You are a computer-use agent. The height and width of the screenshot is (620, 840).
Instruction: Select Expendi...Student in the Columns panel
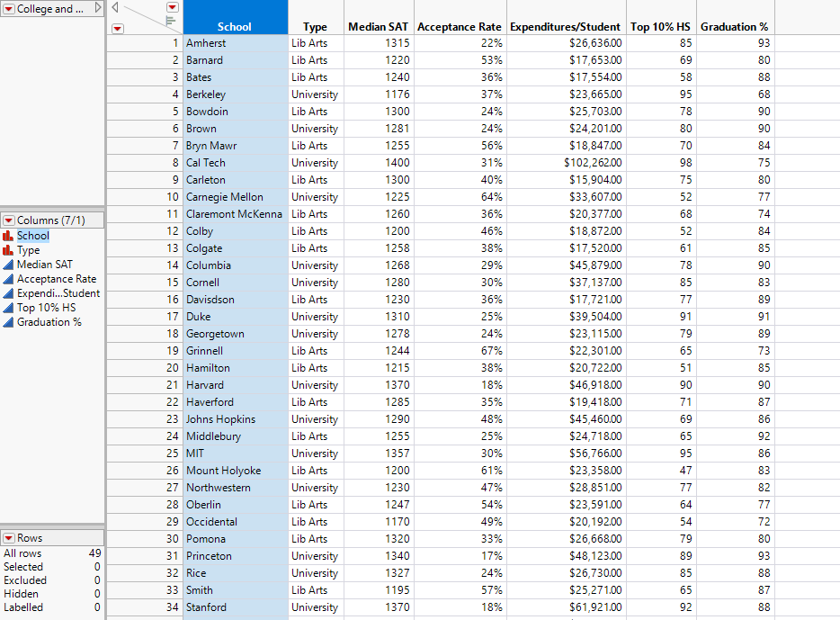pos(58,293)
